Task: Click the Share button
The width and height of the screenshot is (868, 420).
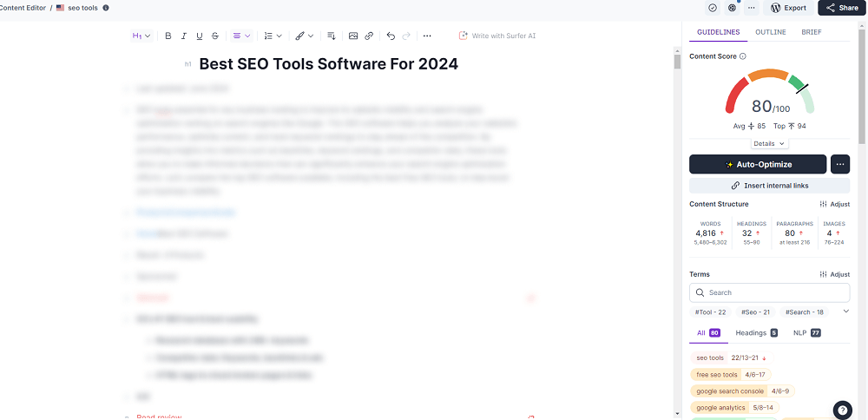Action: [x=842, y=8]
